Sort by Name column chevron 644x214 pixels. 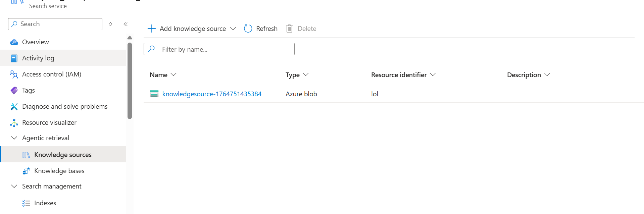pos(174,74)
